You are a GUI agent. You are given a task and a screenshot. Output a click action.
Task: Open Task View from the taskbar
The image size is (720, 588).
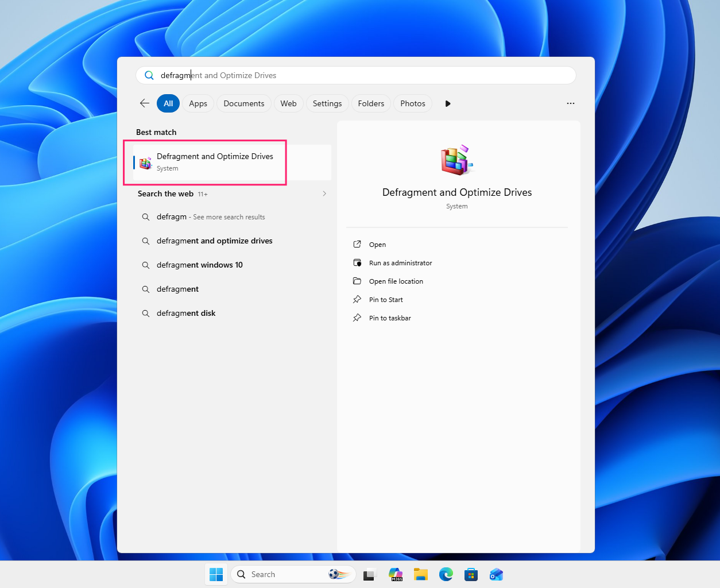370,574
